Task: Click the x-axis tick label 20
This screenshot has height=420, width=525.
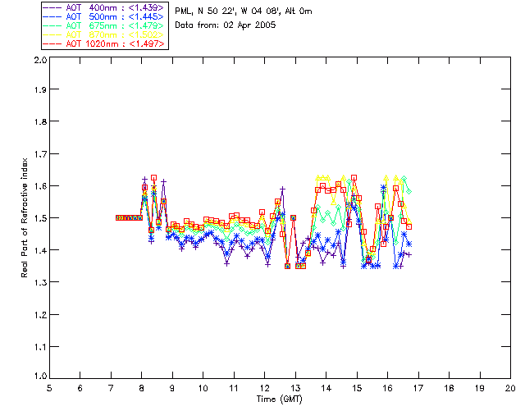Action: (510, 388)
